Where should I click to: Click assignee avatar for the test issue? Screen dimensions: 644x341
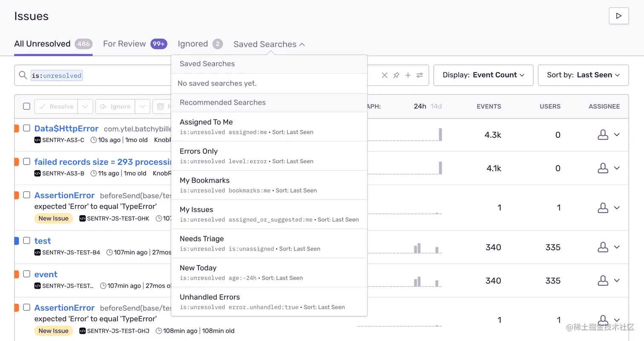603,247
